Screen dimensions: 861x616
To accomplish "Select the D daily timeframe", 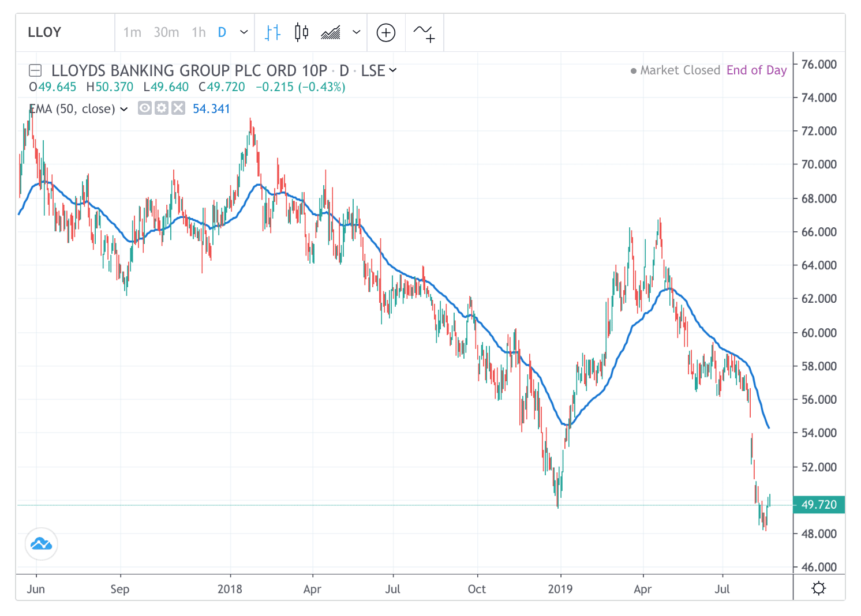I will point(222,32).
